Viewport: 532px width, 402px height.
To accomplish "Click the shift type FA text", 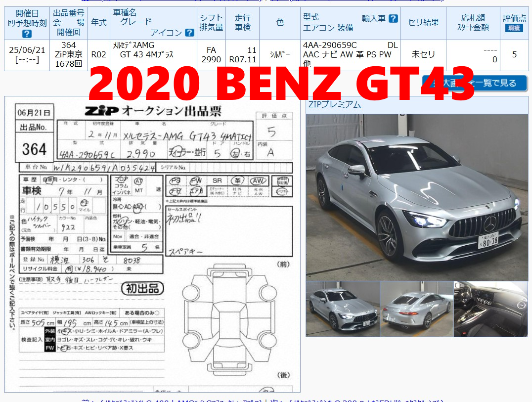I will coord(211,50).
